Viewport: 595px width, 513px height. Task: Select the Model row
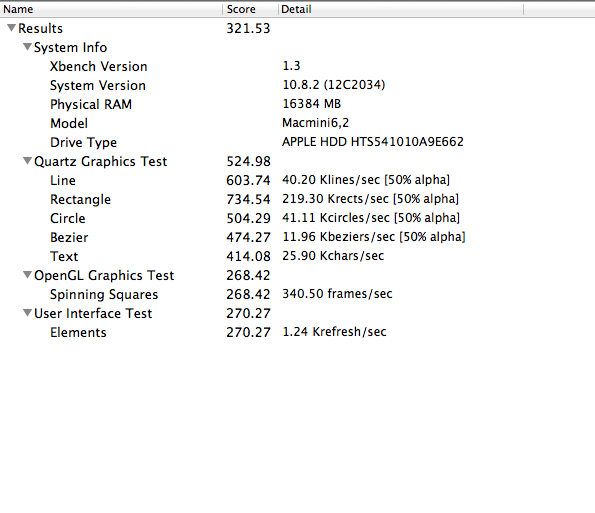click(298, 123)
